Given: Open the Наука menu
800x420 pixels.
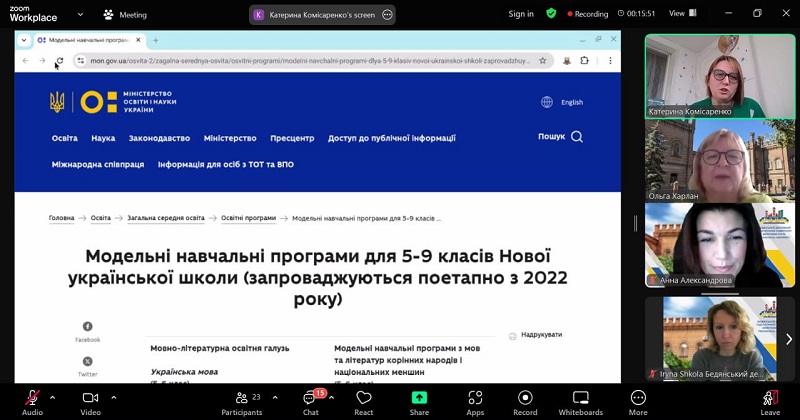Looking at the screenshot, I should point(103,138).
